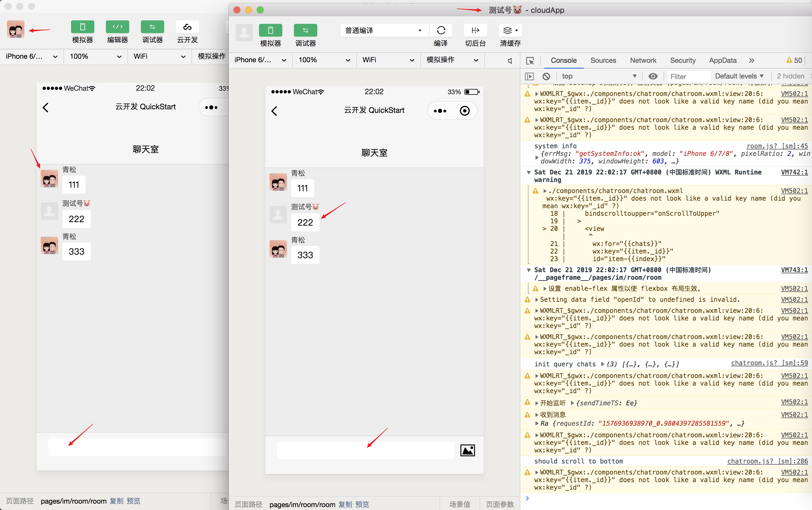Switch to the Security tab
Viewport: 812px width, 510px height.
[x=682, y=60]
